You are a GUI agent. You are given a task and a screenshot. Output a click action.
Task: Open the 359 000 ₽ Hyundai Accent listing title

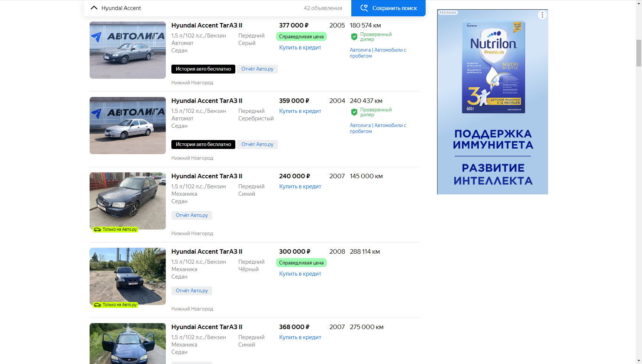click(207, 101)
